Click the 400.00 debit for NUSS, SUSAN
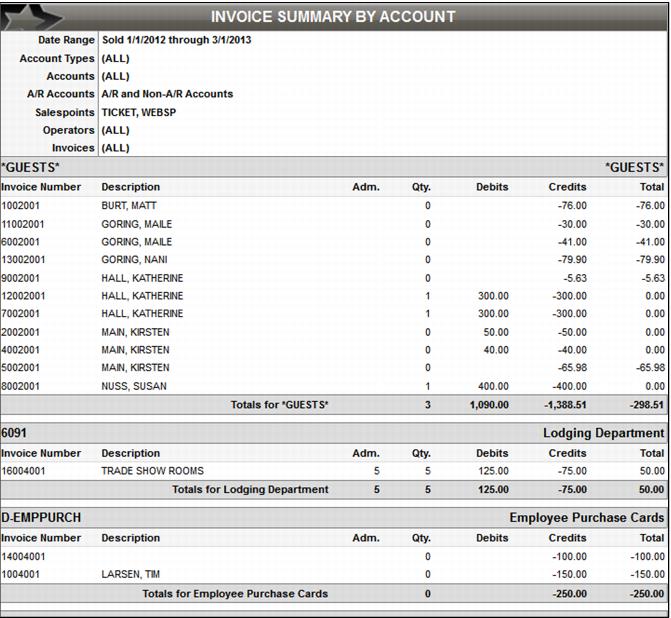The image size is (671, 618). coord(493,386)
